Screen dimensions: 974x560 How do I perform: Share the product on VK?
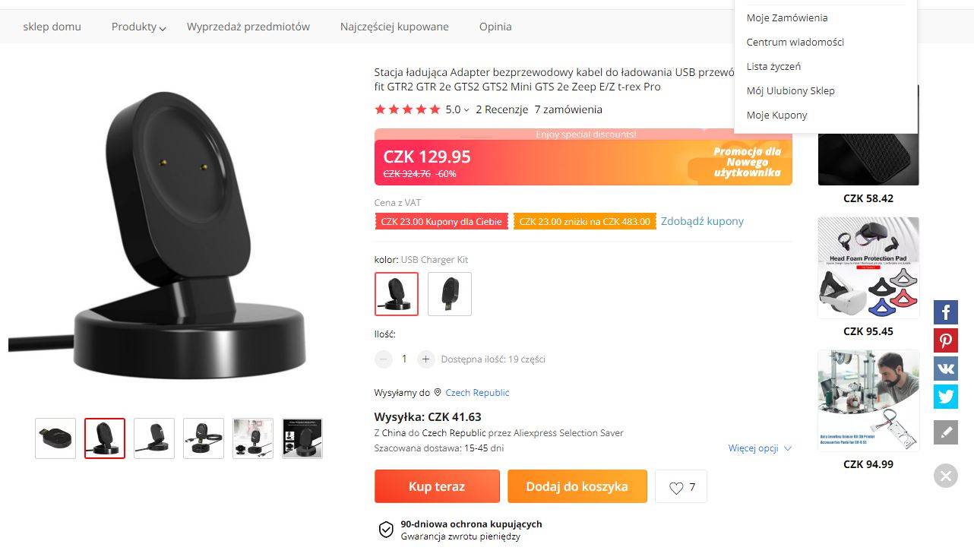[946, 369]
